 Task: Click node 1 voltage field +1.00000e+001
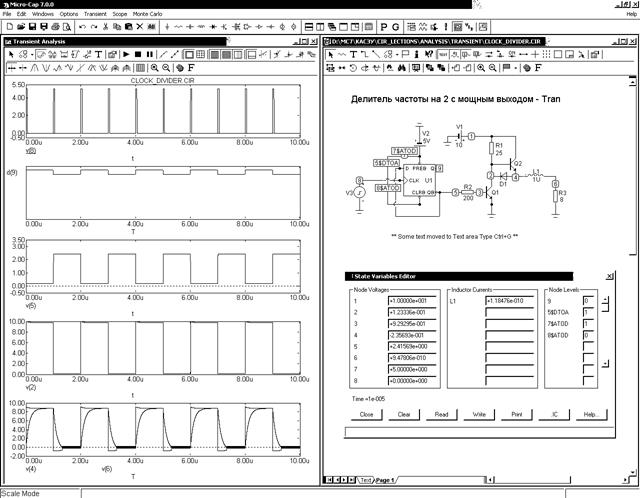point(412,301)
